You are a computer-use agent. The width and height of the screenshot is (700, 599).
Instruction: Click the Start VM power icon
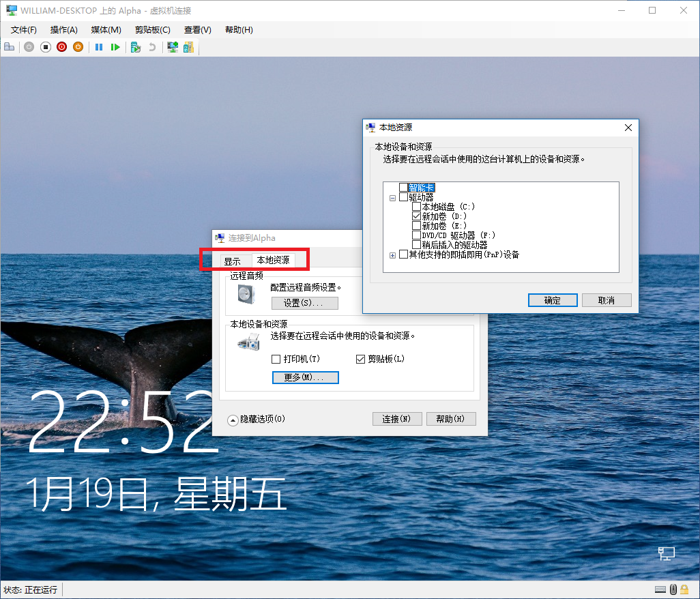(29, 46)
